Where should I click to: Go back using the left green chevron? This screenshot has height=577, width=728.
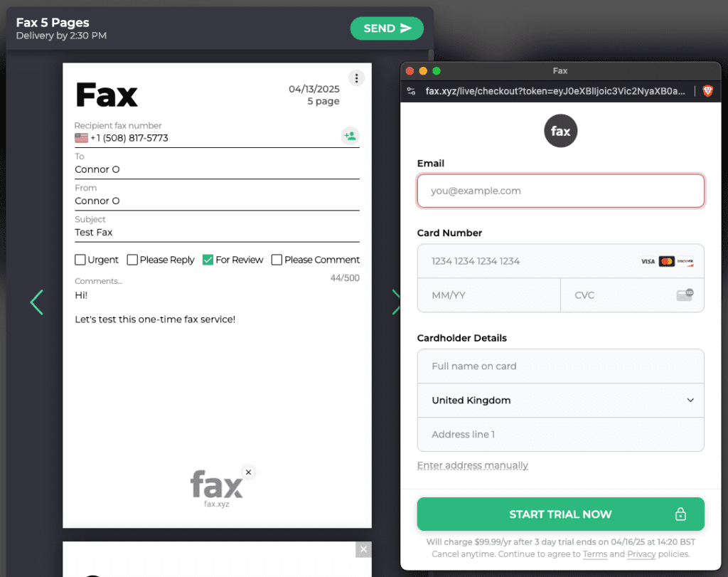tap(37, 302)
